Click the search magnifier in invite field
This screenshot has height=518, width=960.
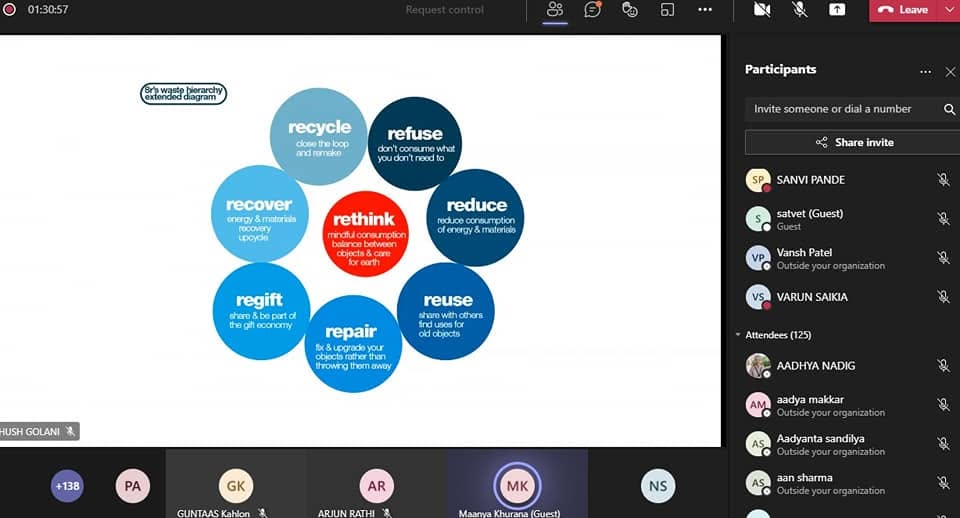[949, 109]
